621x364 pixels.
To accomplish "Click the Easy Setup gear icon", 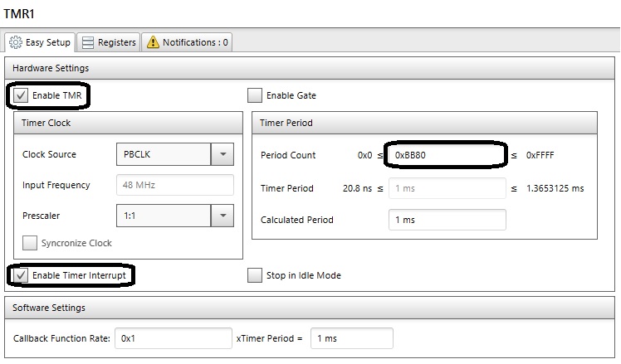I will click(16, 42).
